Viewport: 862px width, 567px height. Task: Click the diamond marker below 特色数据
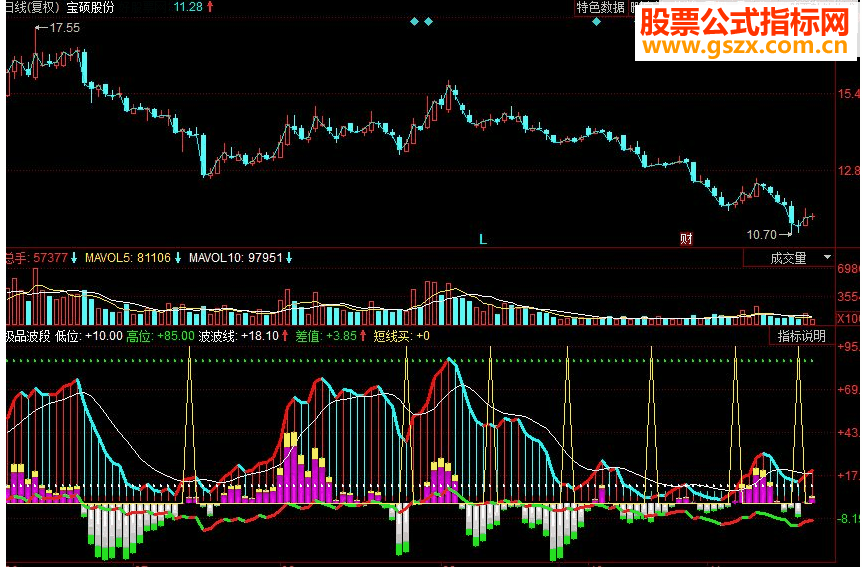coord(596,22)
